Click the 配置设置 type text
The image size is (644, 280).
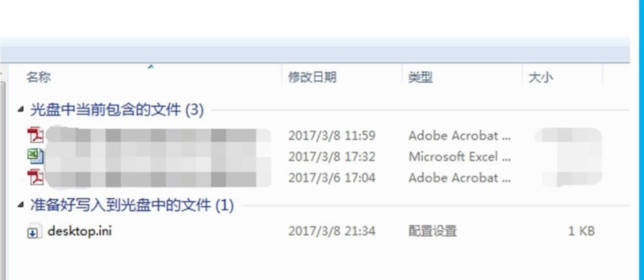click(x=432, y=231)
